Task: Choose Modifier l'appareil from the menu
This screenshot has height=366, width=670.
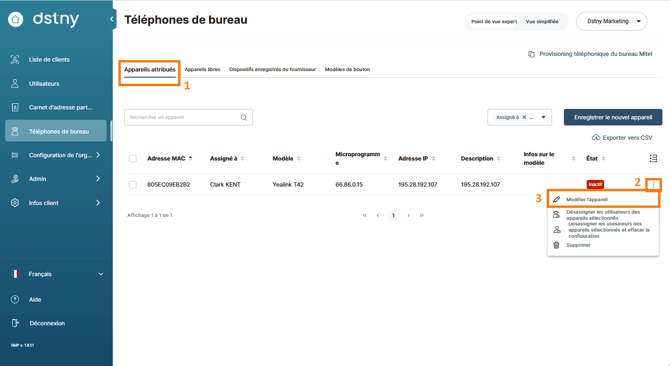Action: 602,199
